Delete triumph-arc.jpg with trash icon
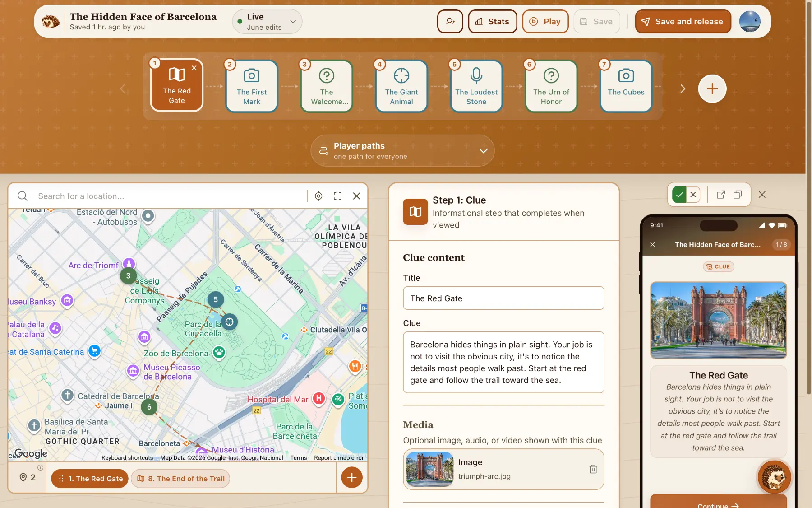 point(593,469)
